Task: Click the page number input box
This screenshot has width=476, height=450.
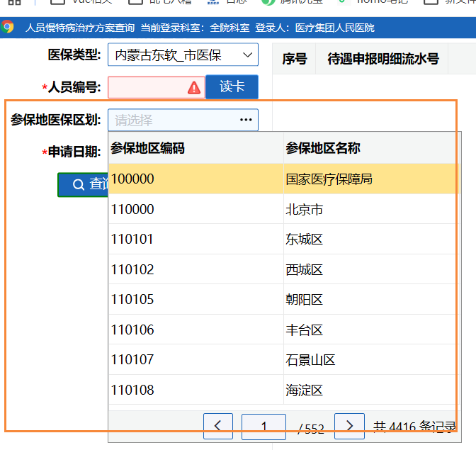Action: [263, 427]
